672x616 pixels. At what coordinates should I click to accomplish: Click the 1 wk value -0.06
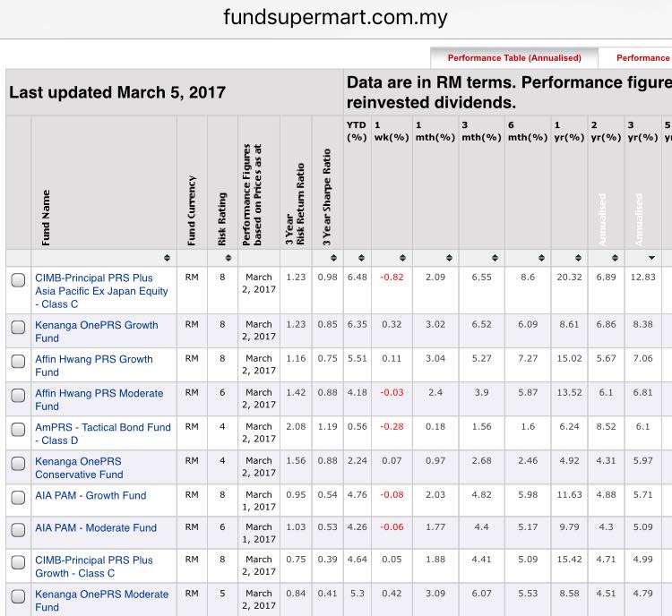point(392,526)
